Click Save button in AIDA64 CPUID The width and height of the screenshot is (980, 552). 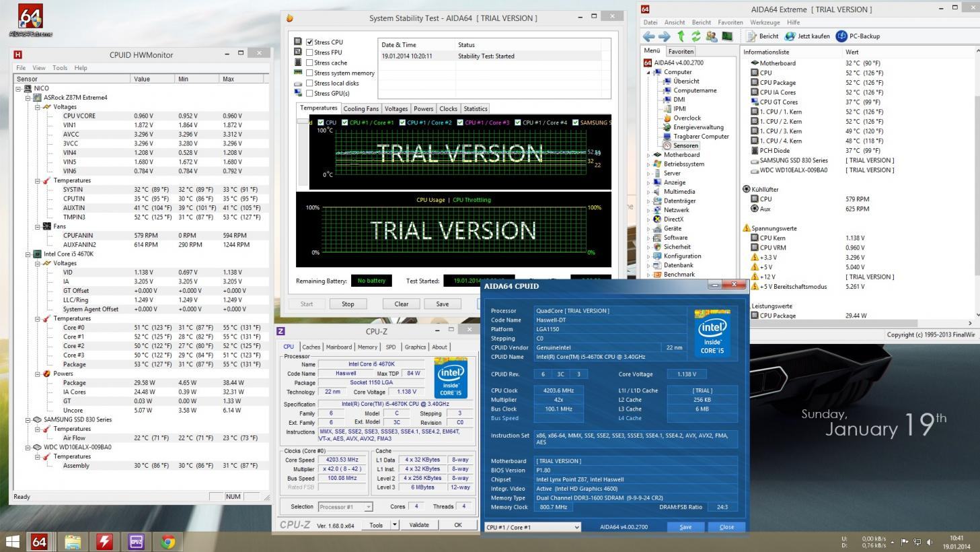click(x=685, y=527)
